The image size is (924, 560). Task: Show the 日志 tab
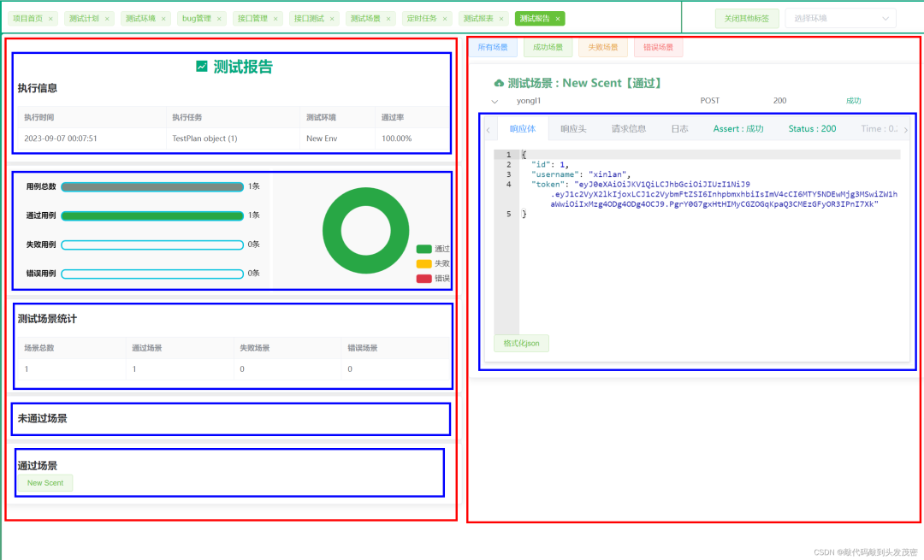(x=679, y=128)
